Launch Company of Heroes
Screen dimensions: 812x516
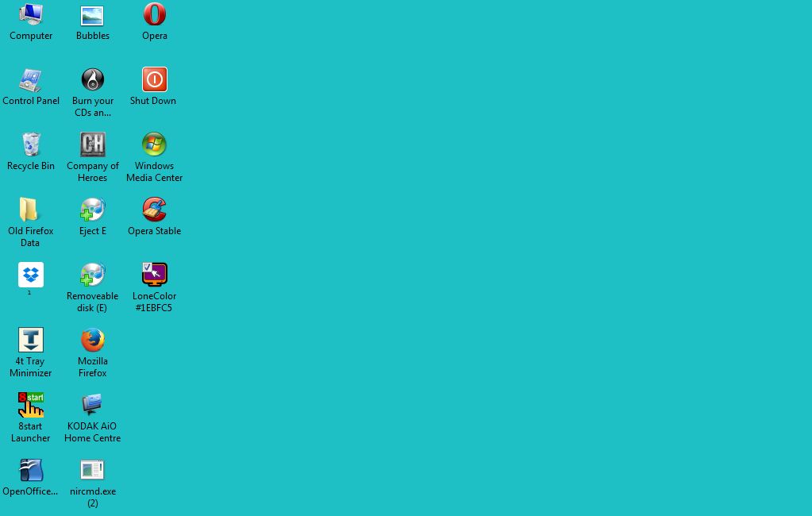point(92,144)
